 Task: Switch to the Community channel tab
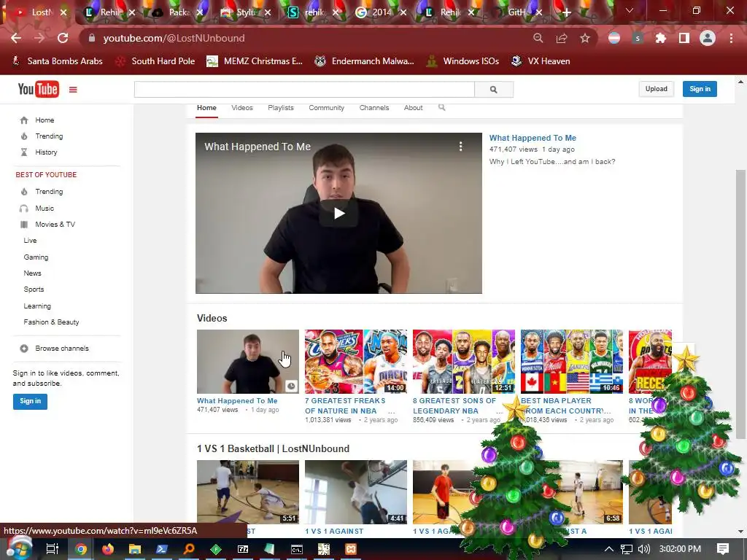326,108
